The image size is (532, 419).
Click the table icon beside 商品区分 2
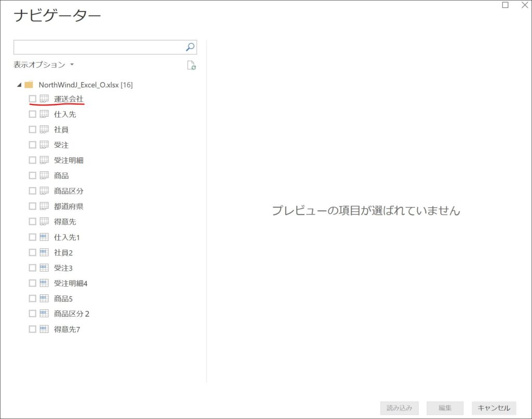tap(44, 314)
